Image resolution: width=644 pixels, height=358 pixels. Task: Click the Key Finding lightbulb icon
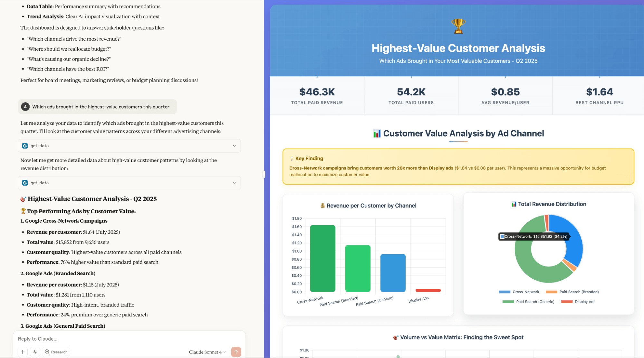292,159
